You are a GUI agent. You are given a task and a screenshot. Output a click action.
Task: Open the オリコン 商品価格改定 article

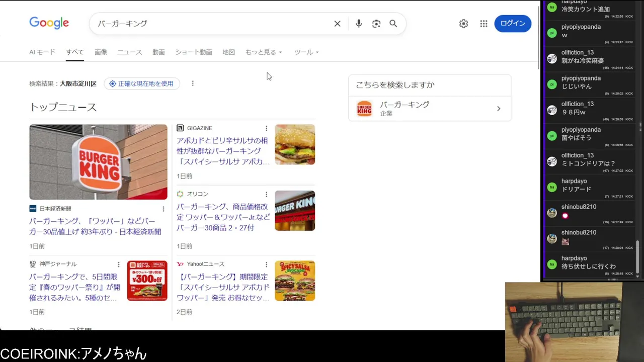pyautogui.click(x=223, y=217)
